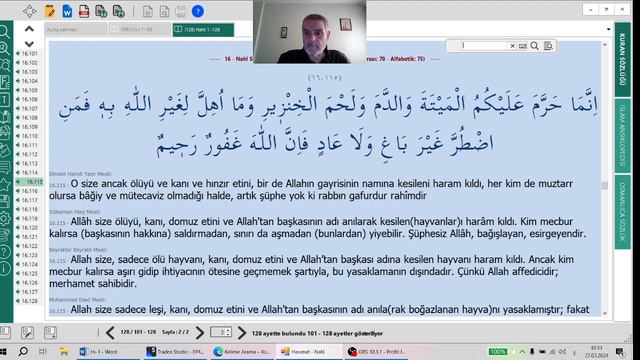Select highlighted verse 16.115 in the list
The width and height of the screenshot is (640, 360).
[x=29, y=182]
